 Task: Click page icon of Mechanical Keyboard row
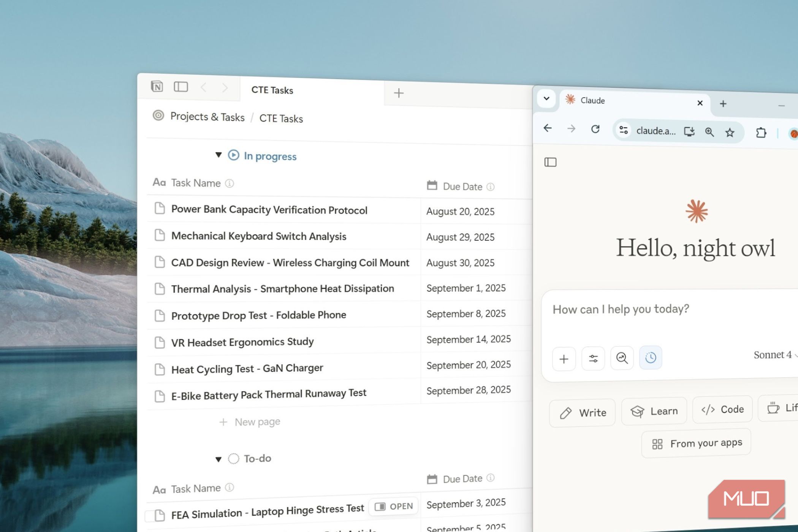coord(160,235)
